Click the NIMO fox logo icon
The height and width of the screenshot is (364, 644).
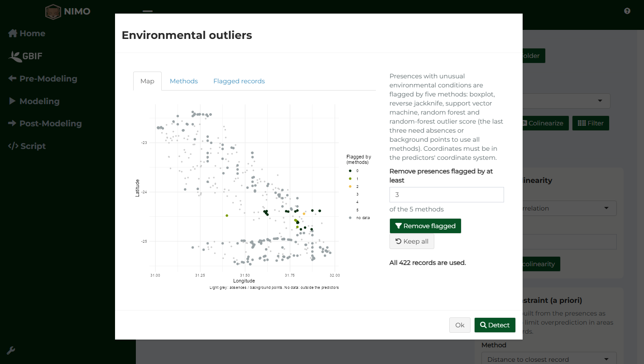pyautogui.click(x=53, y=11)
